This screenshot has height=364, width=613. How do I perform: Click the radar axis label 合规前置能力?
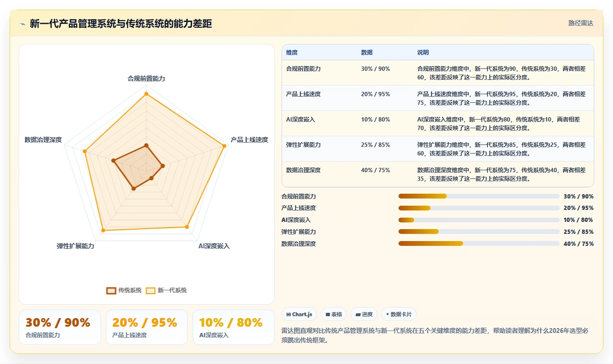pos(146,78)
